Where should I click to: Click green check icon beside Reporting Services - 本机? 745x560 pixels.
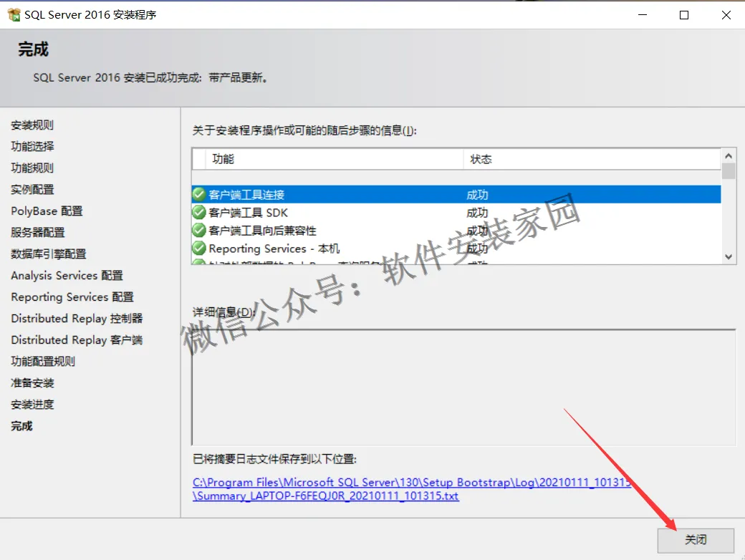199,248
